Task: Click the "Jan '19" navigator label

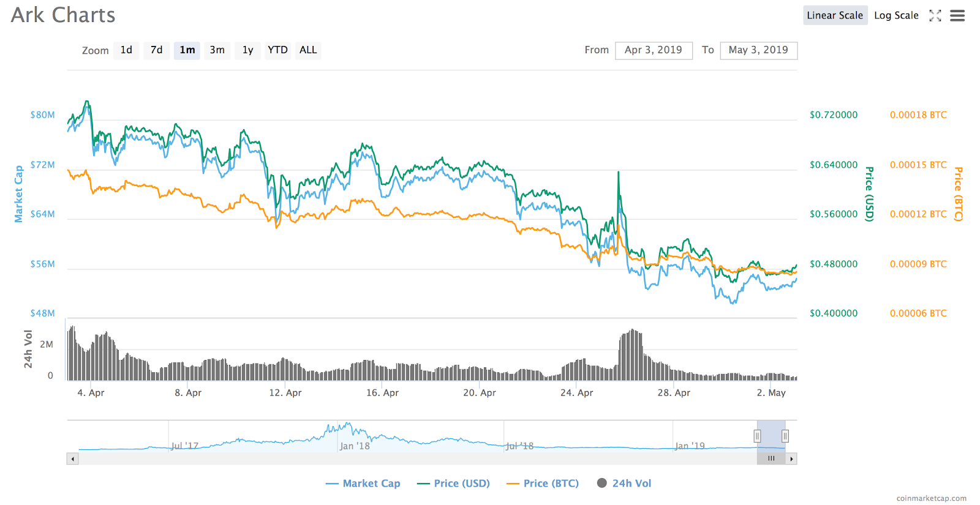Action: coord(690,446)
